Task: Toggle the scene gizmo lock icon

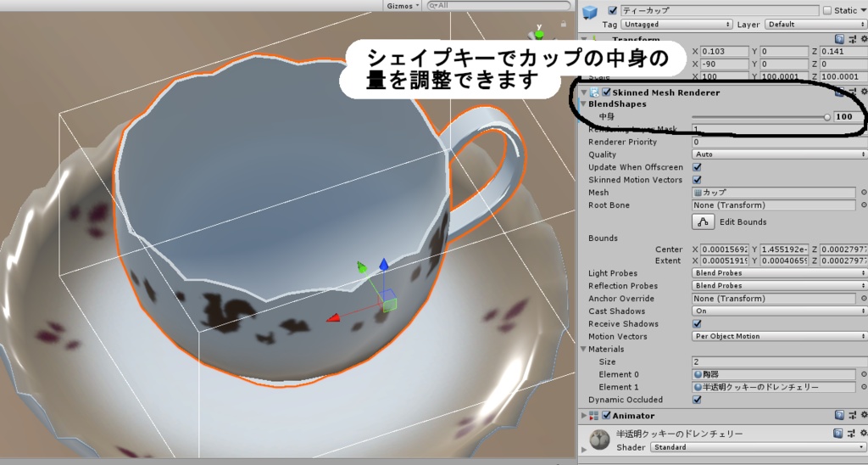Action: pos(564,24)
